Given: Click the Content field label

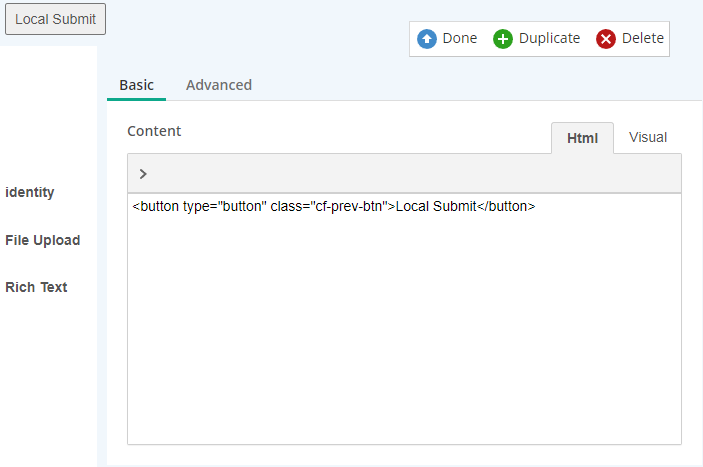Looking at the screenshot, I should pos(154,131).
